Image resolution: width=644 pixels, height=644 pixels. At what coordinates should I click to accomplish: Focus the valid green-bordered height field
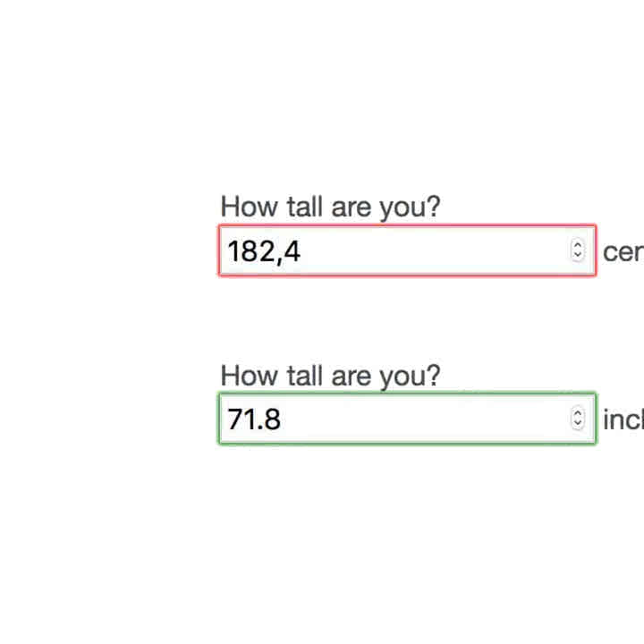point(407,419)
